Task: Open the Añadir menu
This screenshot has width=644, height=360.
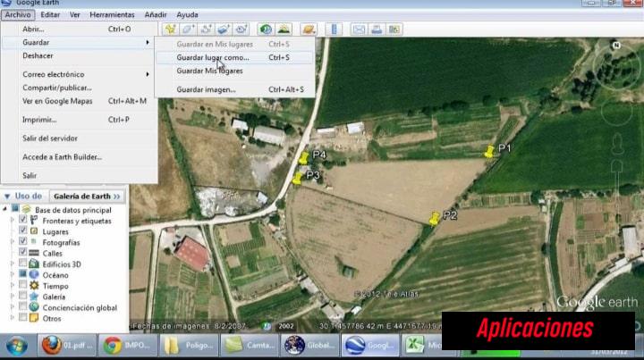Action: pyautogui.click(x=156, y=15)
